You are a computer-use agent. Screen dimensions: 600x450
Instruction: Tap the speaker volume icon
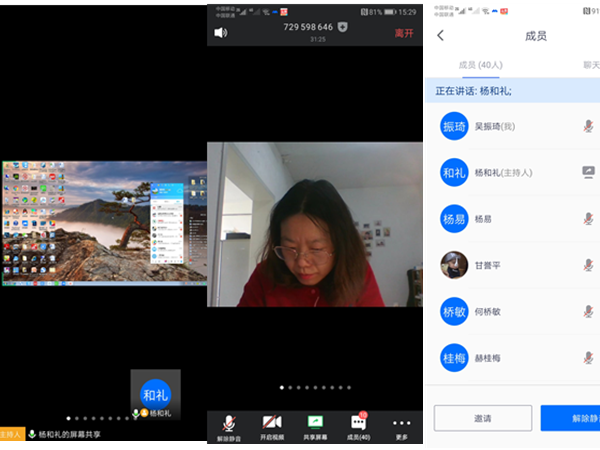pyautogui.click(x=220, y=32)
